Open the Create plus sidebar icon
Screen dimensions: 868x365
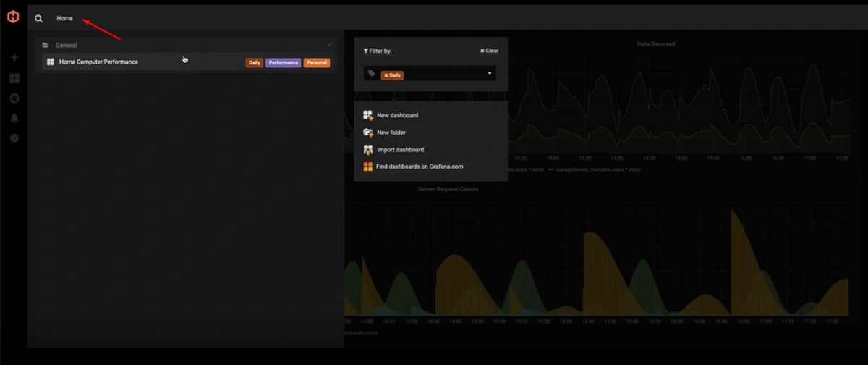[14, 57]
